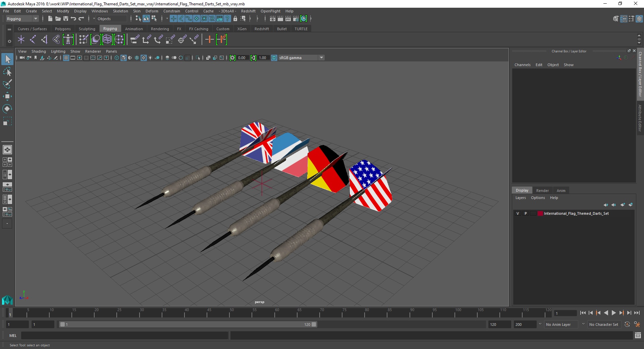Image resolution: width=644 pixels, height=349 pixels.
Task: Open the Script Editor icon at bottom right
Action: 638,335
